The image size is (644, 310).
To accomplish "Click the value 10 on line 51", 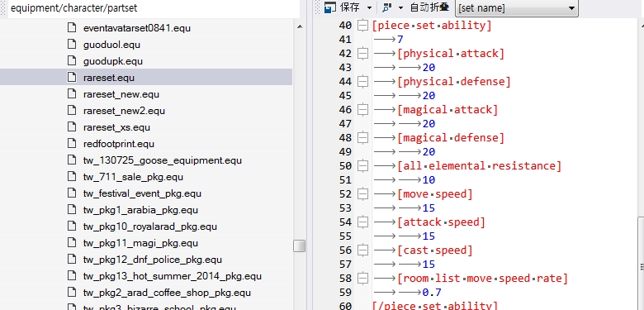I will [x=429, y=180].
